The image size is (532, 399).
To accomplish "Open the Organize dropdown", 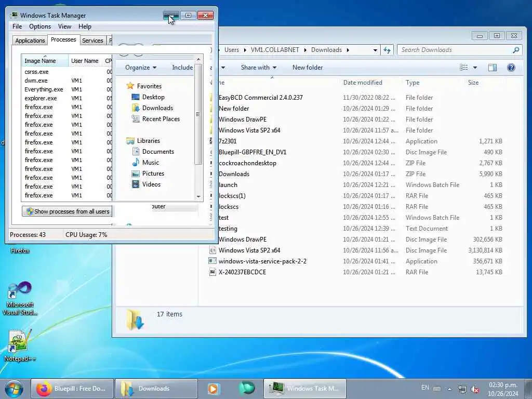I will [x=140, y=68].
